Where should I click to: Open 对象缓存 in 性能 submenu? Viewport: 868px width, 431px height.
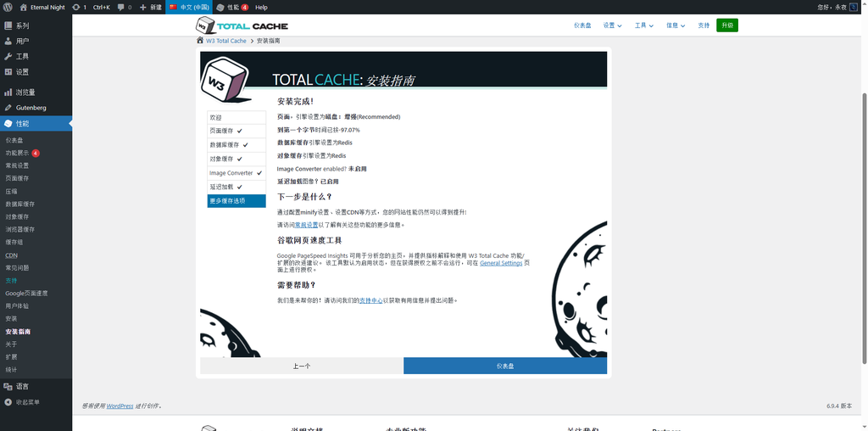(x=36, y=216)
